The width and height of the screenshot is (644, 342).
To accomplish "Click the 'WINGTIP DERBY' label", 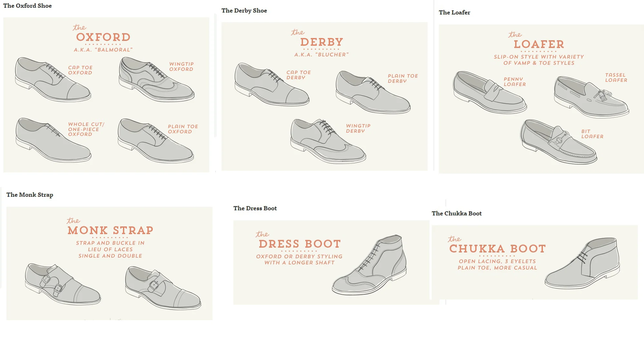I will pos(358,128).
